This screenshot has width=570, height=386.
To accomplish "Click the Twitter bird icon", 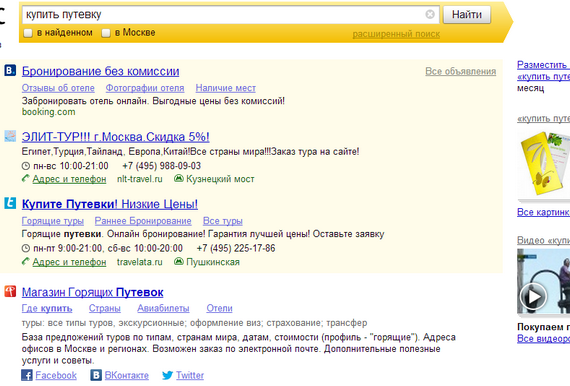I will click(x=168, y=375).
